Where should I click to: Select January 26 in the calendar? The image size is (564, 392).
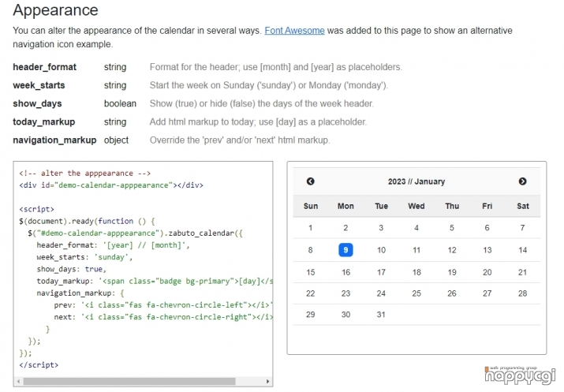click(452, 293)
